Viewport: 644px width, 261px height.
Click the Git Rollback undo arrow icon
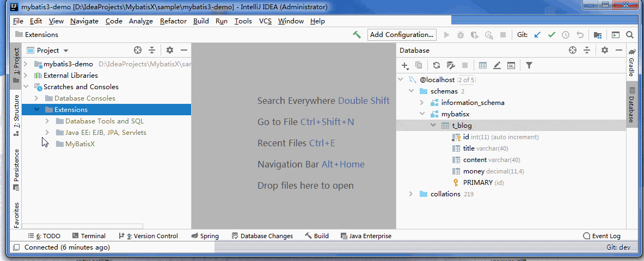580,35
